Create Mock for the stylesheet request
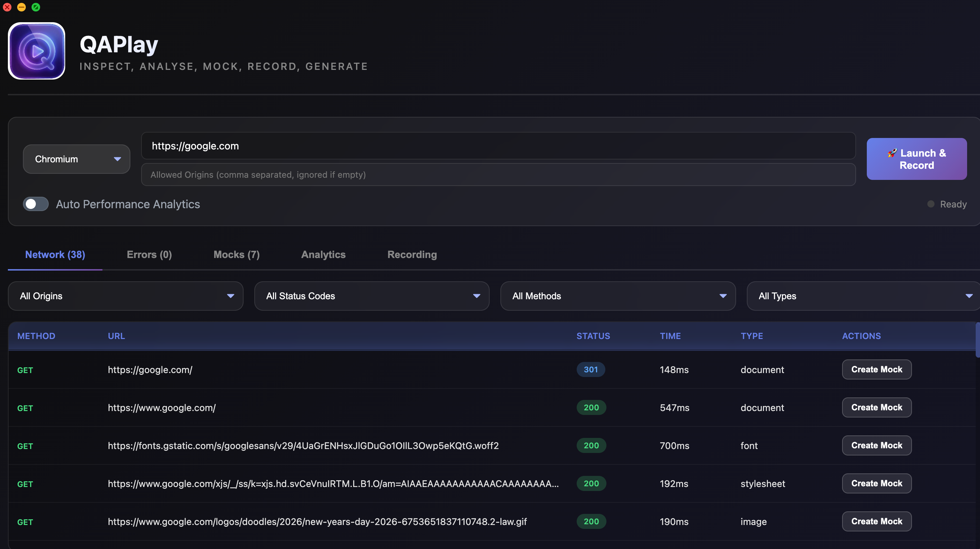Screen dimensions: 980x549 click(876, 483)
